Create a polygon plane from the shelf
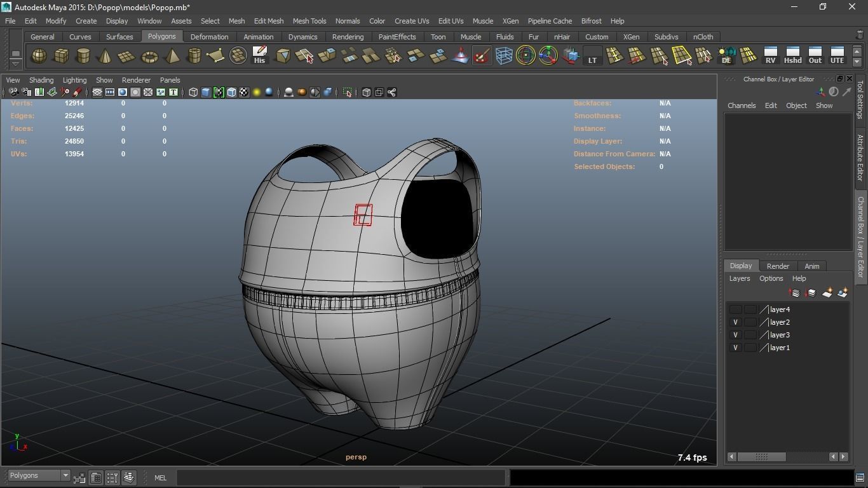868x488 pixels. [x=127, y=56]
